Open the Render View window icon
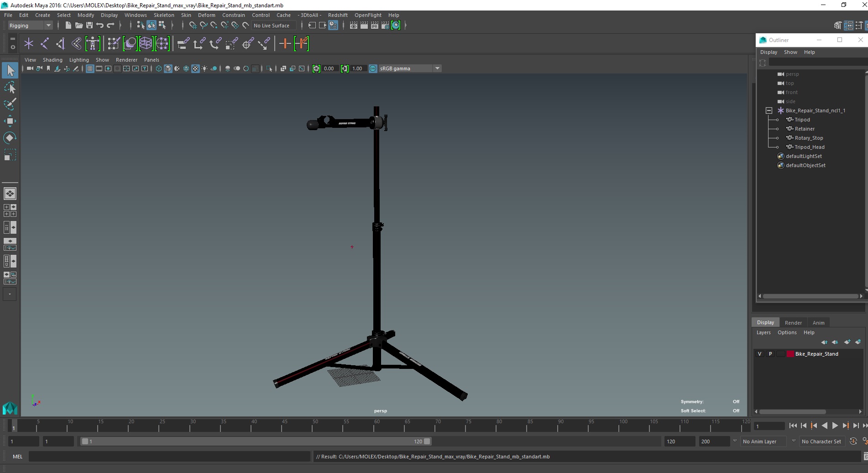Viewport: 868px width, 473px height. point(354,26)
